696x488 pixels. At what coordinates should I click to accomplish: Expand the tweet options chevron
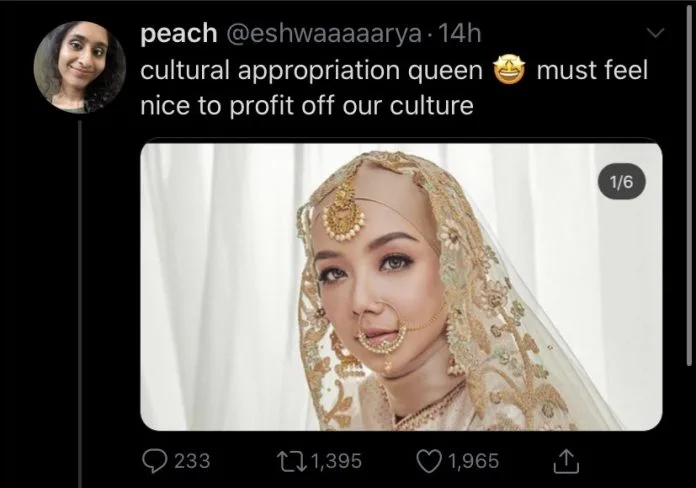click(655, 34)
